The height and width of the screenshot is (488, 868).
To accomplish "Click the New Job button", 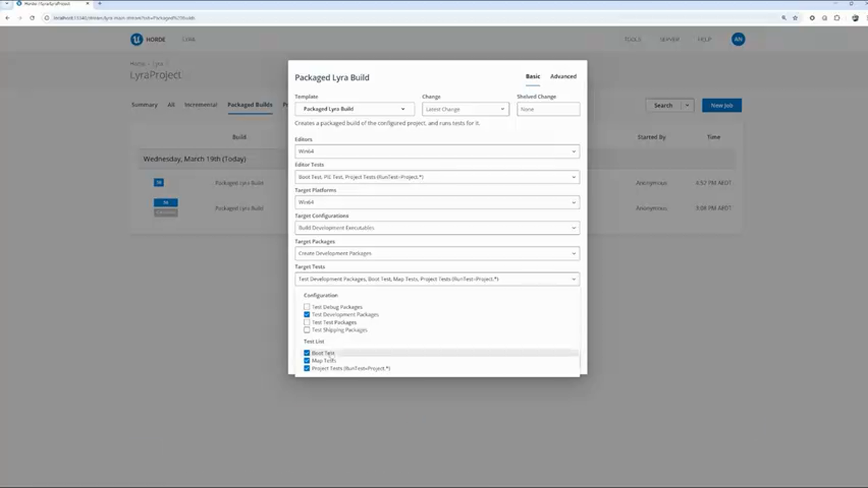I will pos(721,106).
